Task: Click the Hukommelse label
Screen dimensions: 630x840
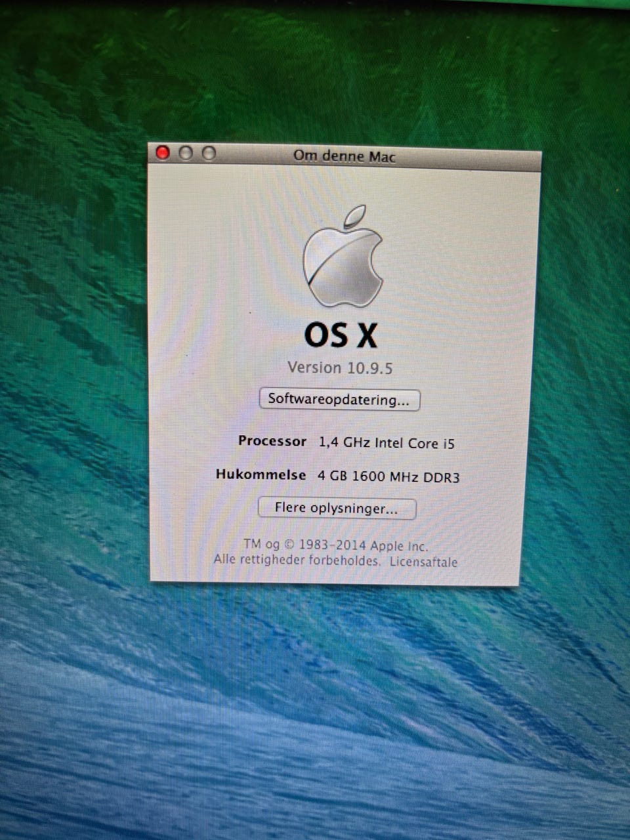Action: 261,474
